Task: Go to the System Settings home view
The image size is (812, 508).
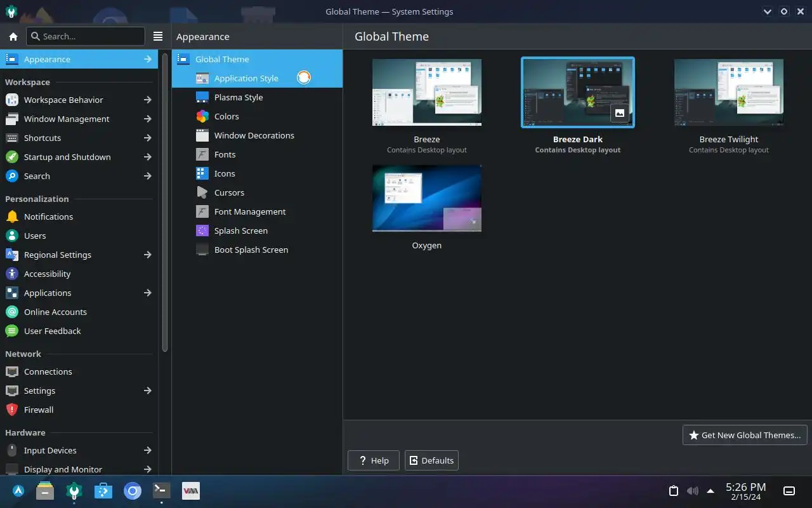Action: tap(13, 36)
